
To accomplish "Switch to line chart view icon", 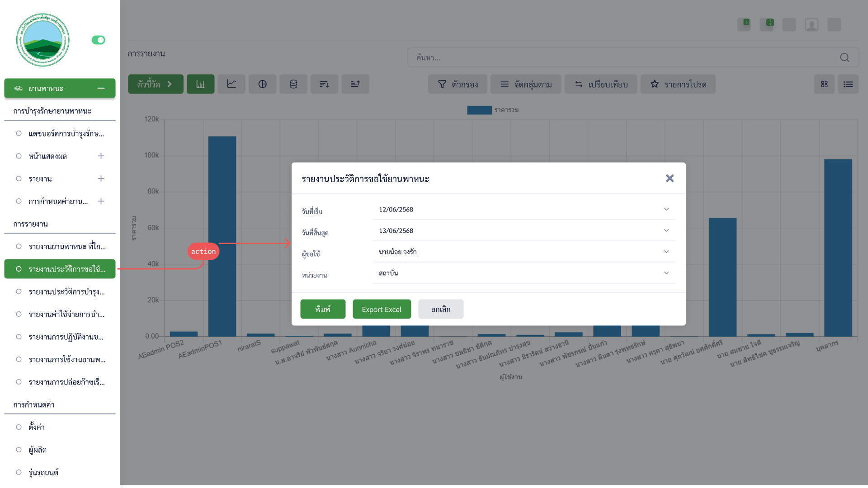I will click(231, 84).
